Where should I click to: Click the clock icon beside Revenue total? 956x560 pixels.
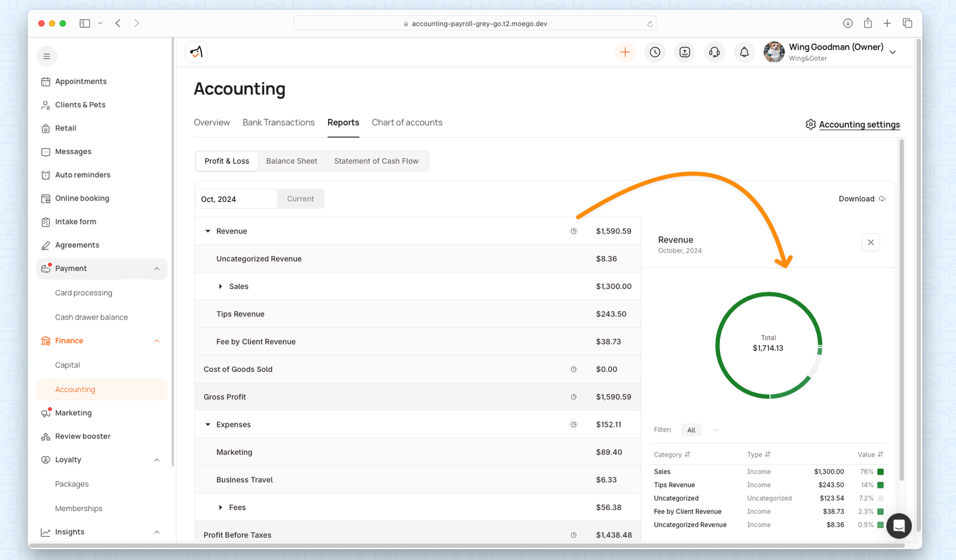click(x=574, y=231)
